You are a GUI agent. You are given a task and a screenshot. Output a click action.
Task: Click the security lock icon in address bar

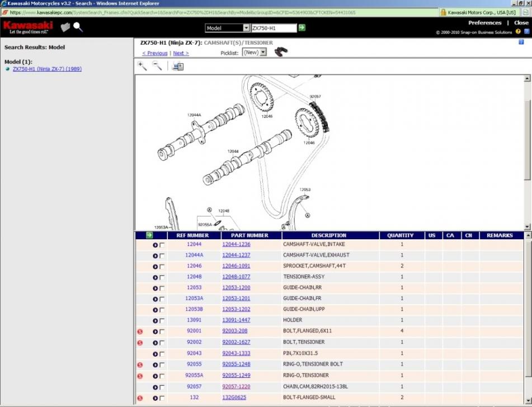click(x=443, y=12)
